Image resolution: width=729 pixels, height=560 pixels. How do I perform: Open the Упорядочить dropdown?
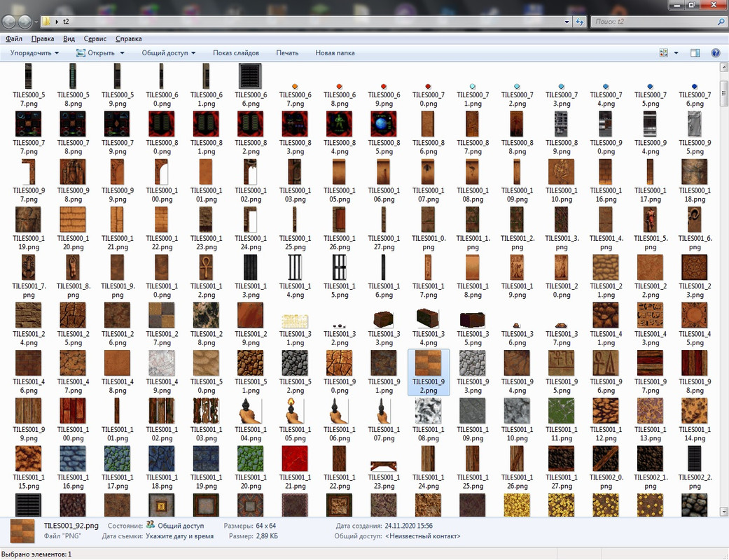tap(34, 53)
